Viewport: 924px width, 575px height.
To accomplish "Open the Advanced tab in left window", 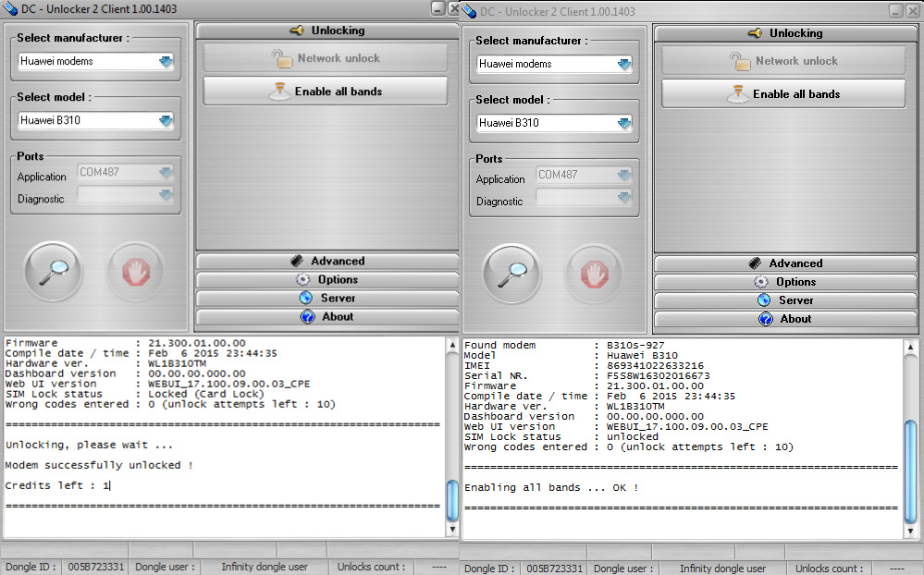I will pyautogui.click(x=327, y=261).
